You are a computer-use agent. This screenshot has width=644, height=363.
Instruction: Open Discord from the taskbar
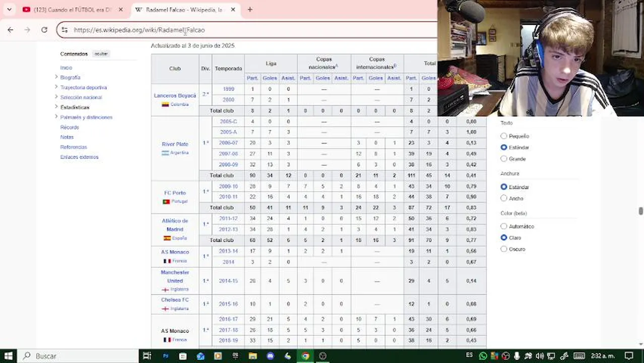270,356
